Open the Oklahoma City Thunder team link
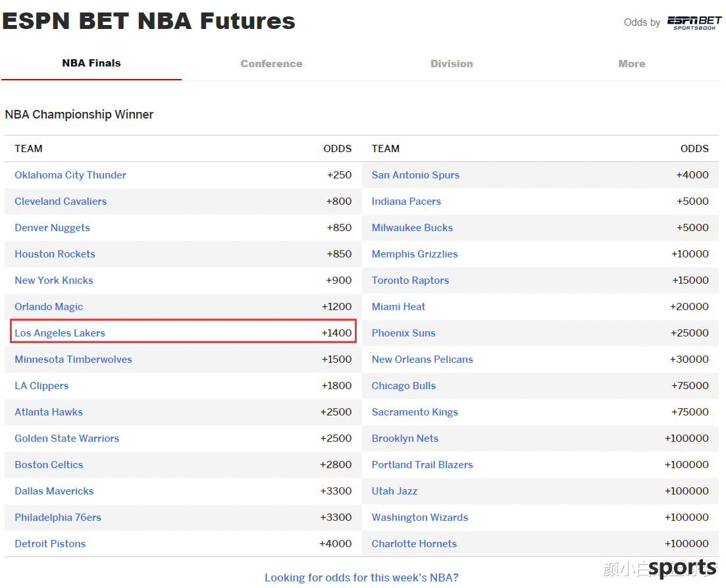The image size is (726, 588). [x=70, y=175]
